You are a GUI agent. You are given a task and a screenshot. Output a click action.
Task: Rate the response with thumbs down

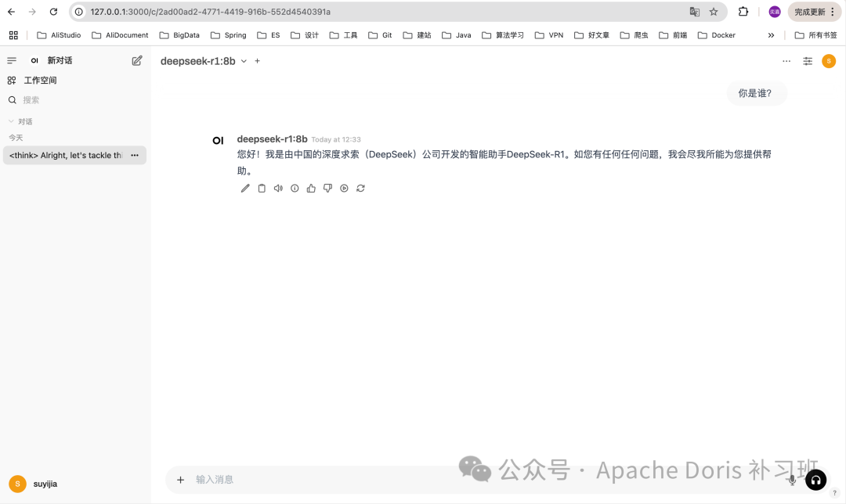[327, 188]
